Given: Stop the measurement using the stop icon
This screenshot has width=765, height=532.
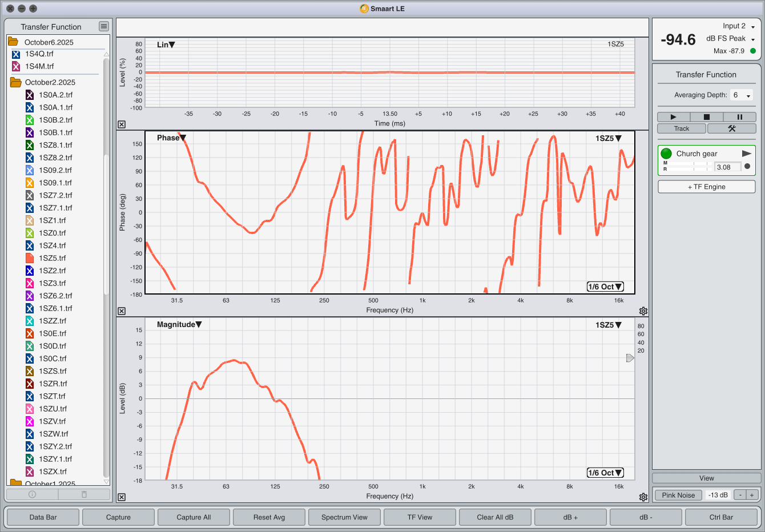Looking at the screenshot, I should pos(706,117).
